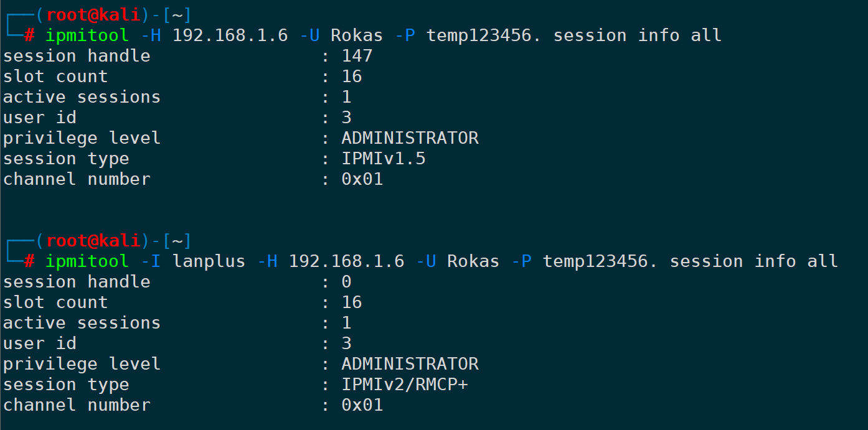
Task: Click the ipmitool command in the first prompt
Action: tap(87, 35)
